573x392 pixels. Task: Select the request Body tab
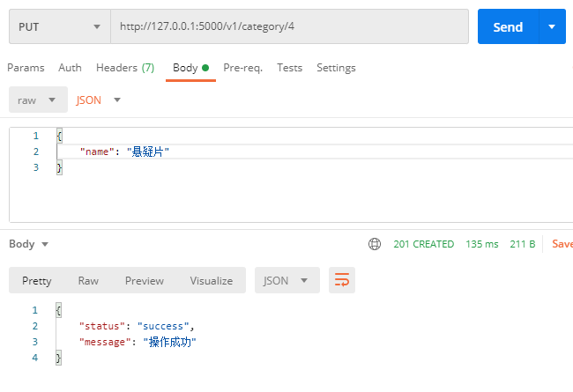(x=190, y=68)
